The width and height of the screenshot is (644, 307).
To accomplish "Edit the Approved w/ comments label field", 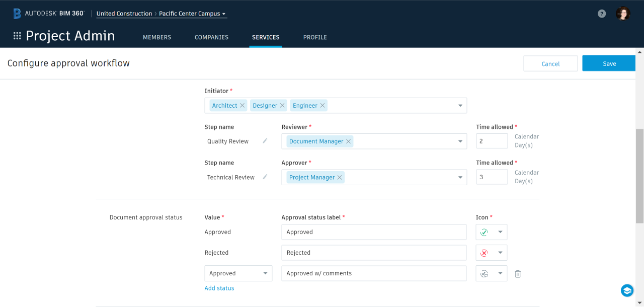I will click(374, 273).
